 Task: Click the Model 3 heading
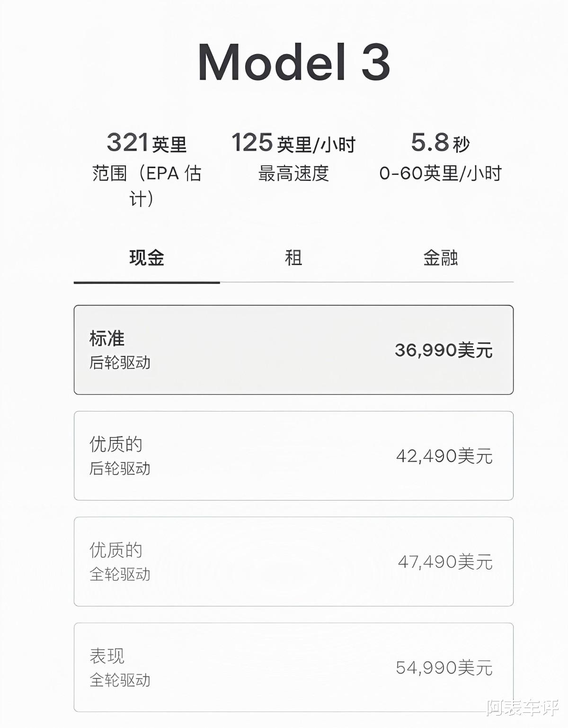[x=293, y=62]
